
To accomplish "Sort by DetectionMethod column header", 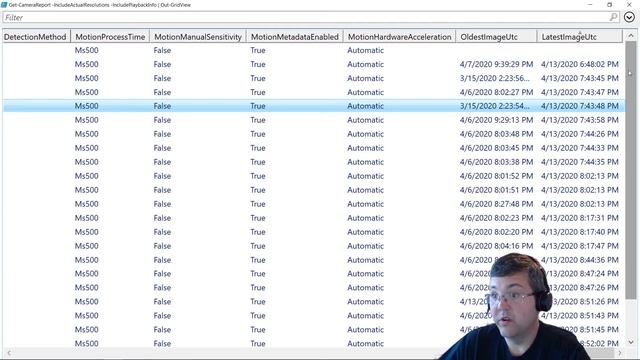I will click(x=35, y=37).
